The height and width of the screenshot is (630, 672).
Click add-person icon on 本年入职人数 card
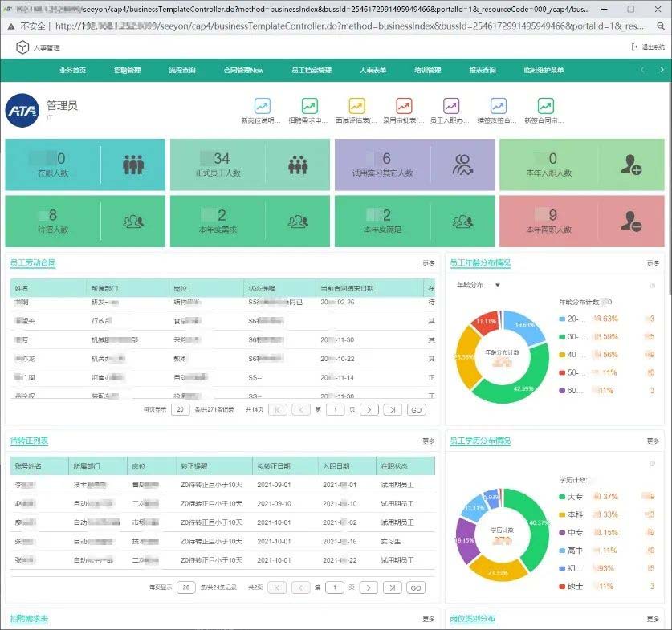[x=631, y=165]
